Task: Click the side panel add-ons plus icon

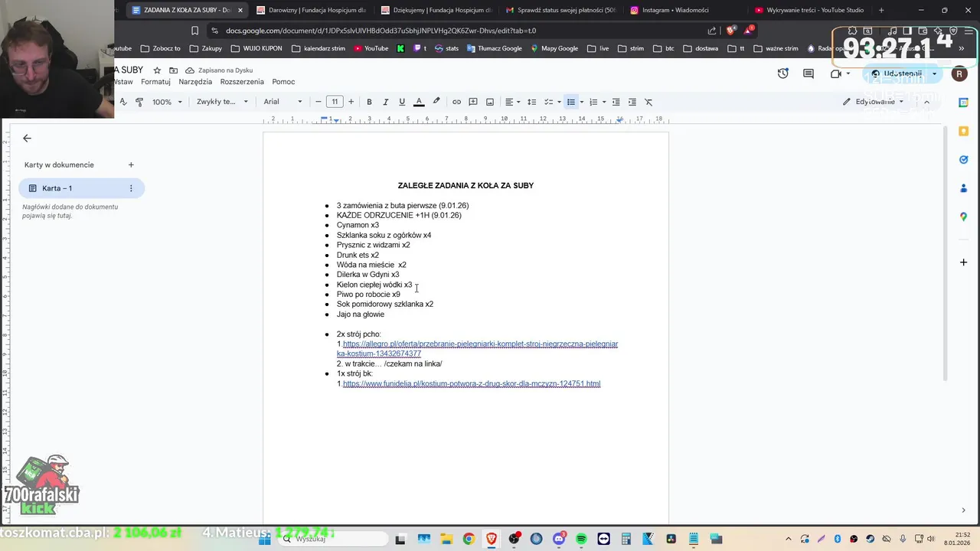Action: pyautogui.click(x=964, y=262)
